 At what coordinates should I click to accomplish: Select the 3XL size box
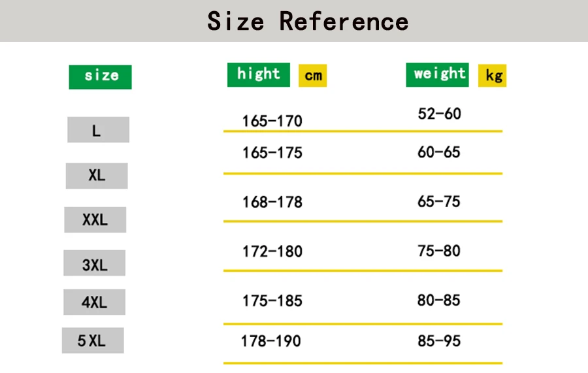point(95,263)
